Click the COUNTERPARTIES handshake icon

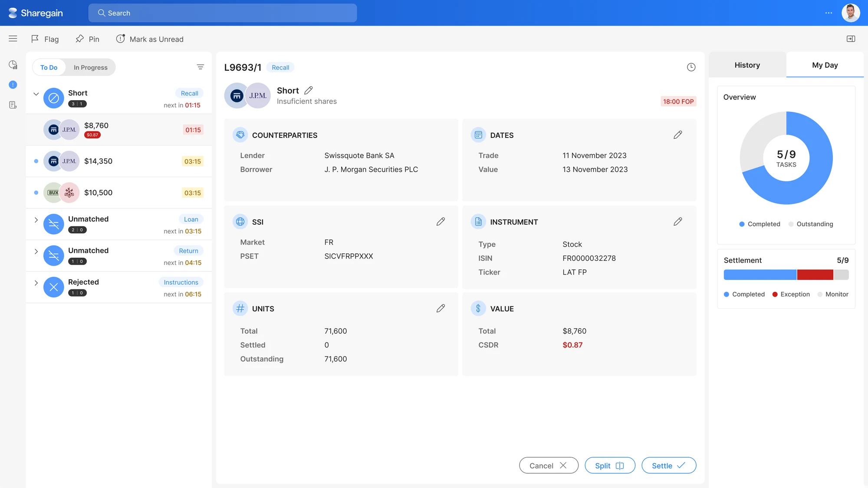coord(240,135)
